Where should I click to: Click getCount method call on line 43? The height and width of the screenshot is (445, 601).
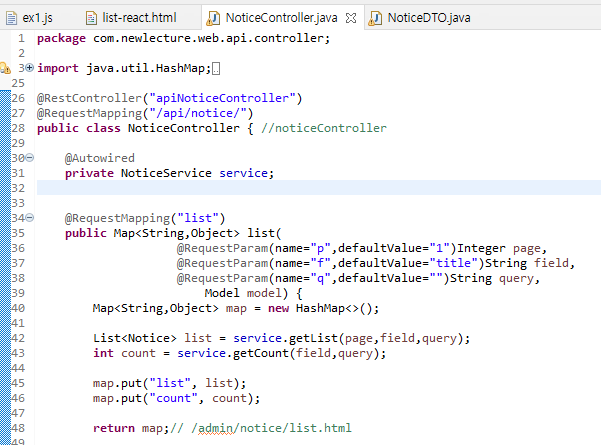click(261, 353)
